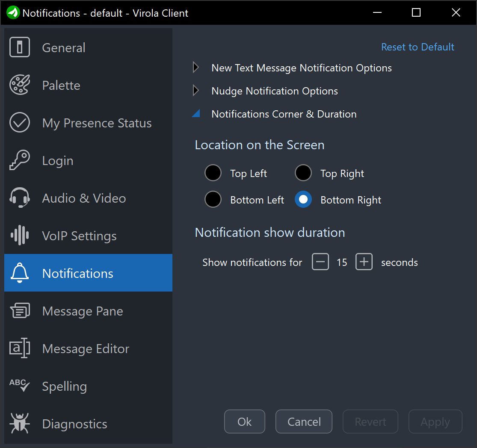Screen dimensions: 477x448
Task: Click the VoIP Settings waveform icon
Action: coord(20,236)
